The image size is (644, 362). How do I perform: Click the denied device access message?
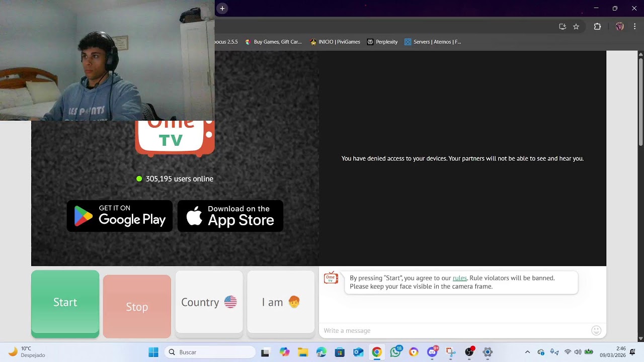coord(462,158)
